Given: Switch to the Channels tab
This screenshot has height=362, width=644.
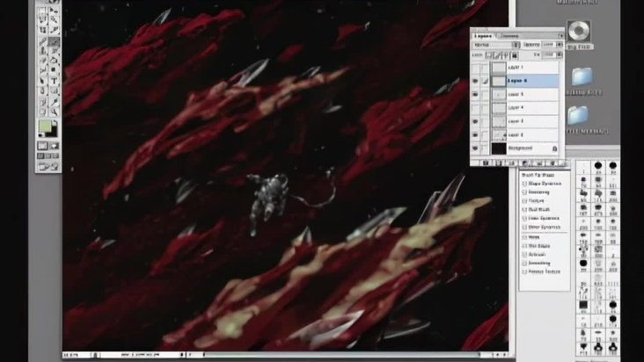Looking at the screenshot, I should point(510,36).
